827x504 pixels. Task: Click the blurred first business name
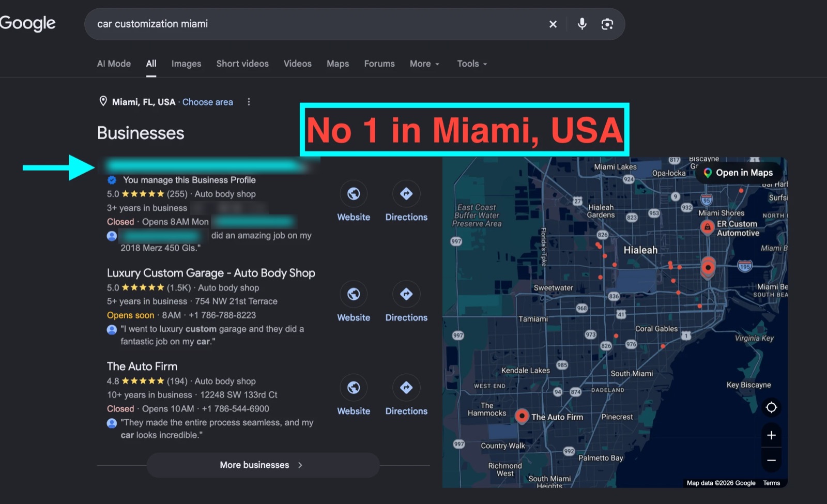coord(208,165)
